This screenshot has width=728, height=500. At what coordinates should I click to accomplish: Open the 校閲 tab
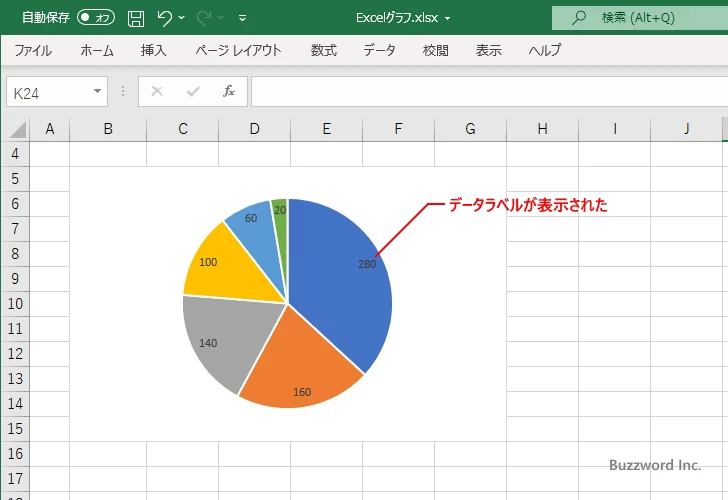coord(436,50)
